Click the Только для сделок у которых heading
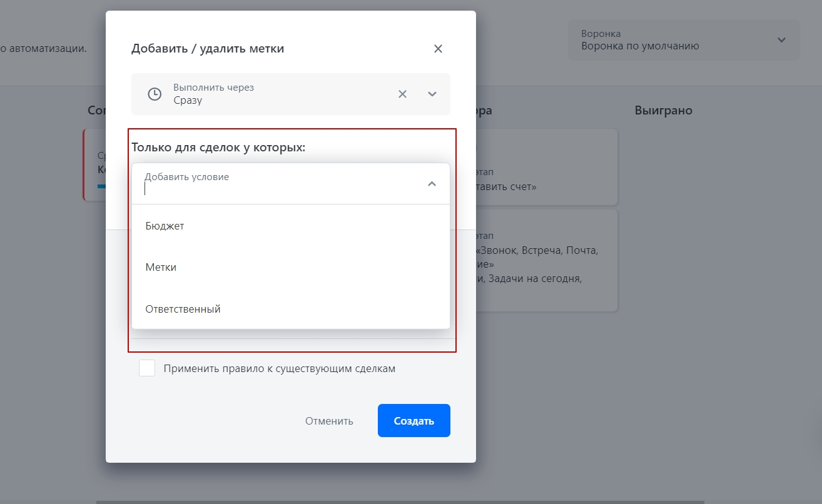Viewport: 822px width, 504px height. pyautogui.click(x=218, y=148)
